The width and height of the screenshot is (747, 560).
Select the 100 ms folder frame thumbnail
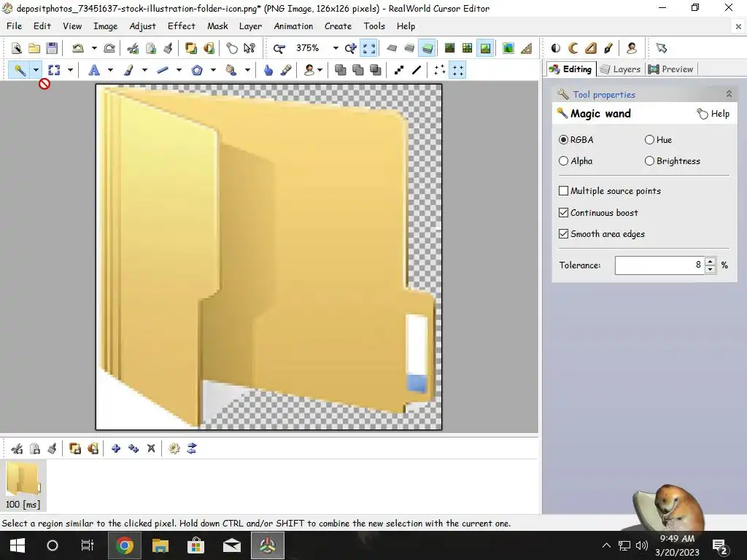coord(23,485)
